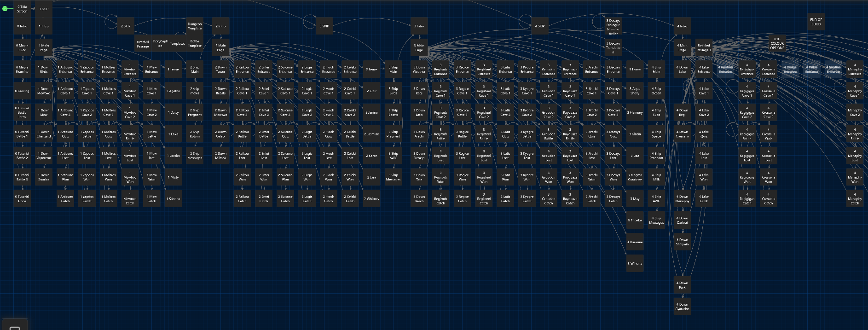Select the '4 Ship Milk' passage

[657, 177]
